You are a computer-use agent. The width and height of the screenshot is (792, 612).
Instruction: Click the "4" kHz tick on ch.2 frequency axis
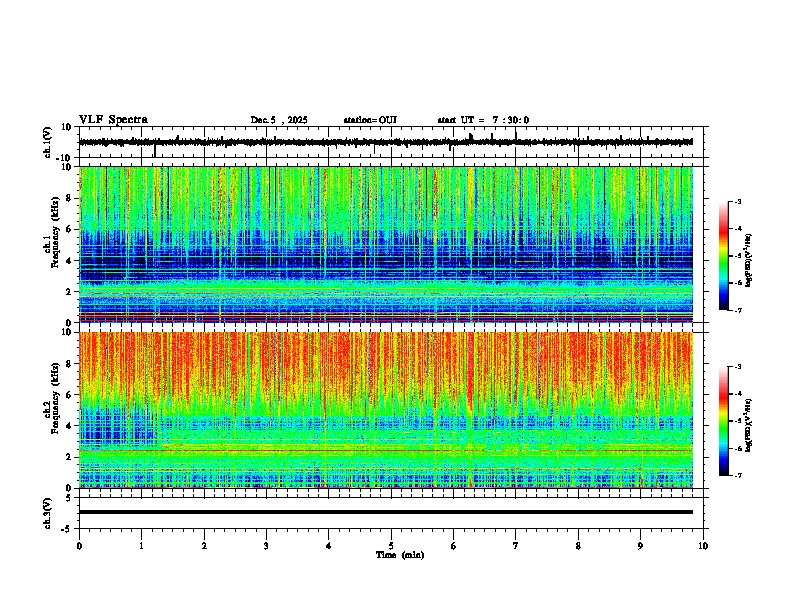(70, 426)
